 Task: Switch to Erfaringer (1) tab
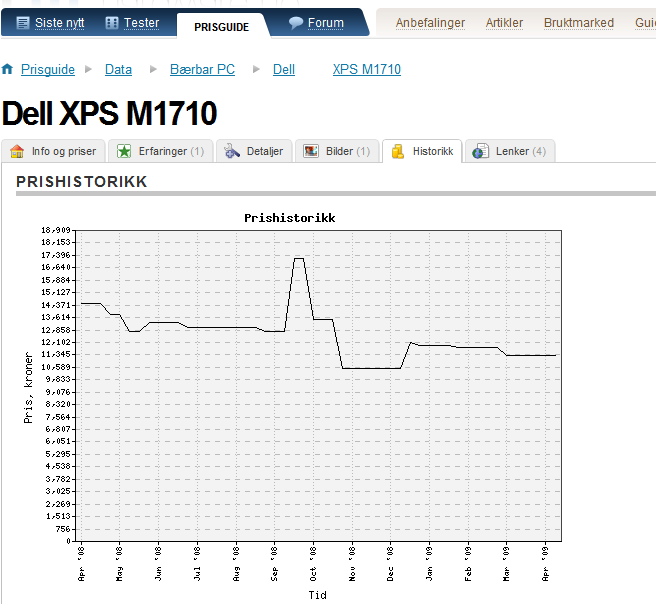(x=161, y=151)
